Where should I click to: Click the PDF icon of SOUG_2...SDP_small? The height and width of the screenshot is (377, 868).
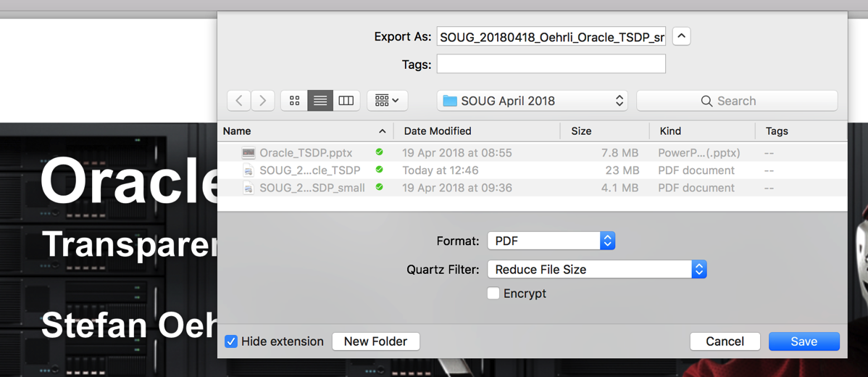(x=249, y=188)
